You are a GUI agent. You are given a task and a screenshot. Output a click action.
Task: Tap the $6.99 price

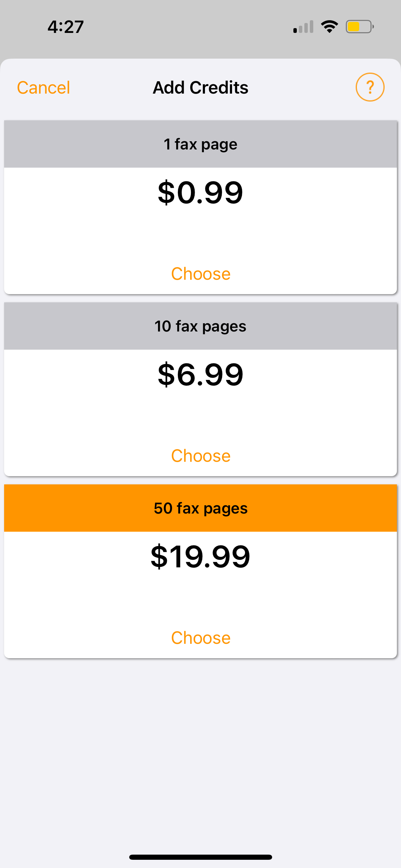(x=200, y=374)
